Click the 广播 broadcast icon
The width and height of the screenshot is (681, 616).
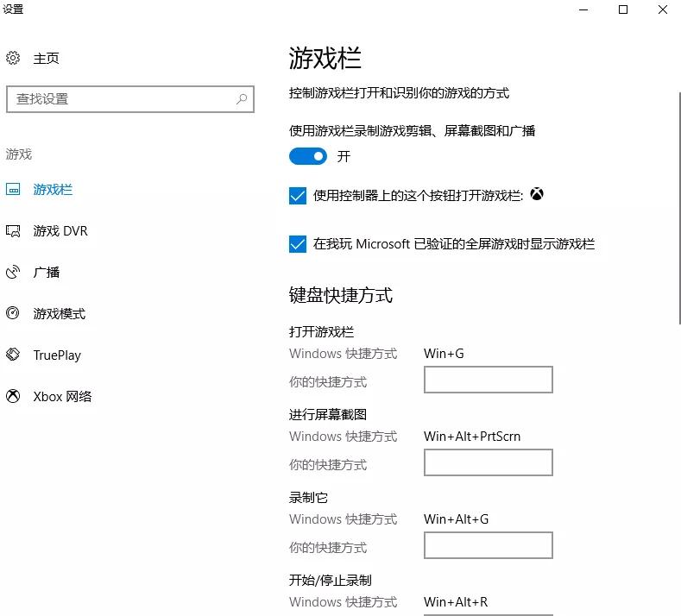[13, 272]
